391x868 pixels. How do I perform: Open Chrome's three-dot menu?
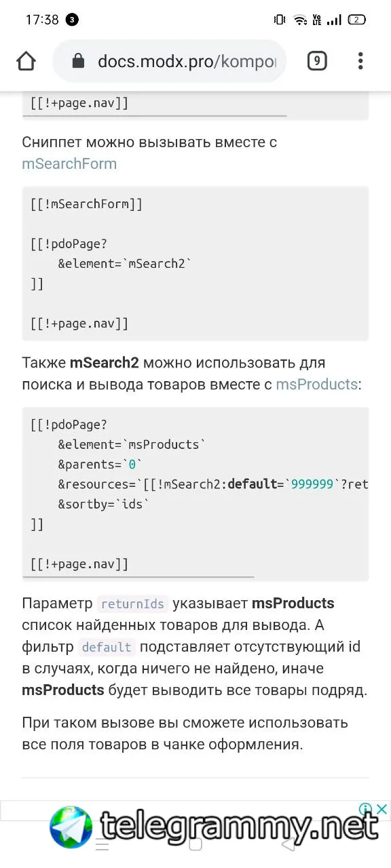click(x=360, y=62)
